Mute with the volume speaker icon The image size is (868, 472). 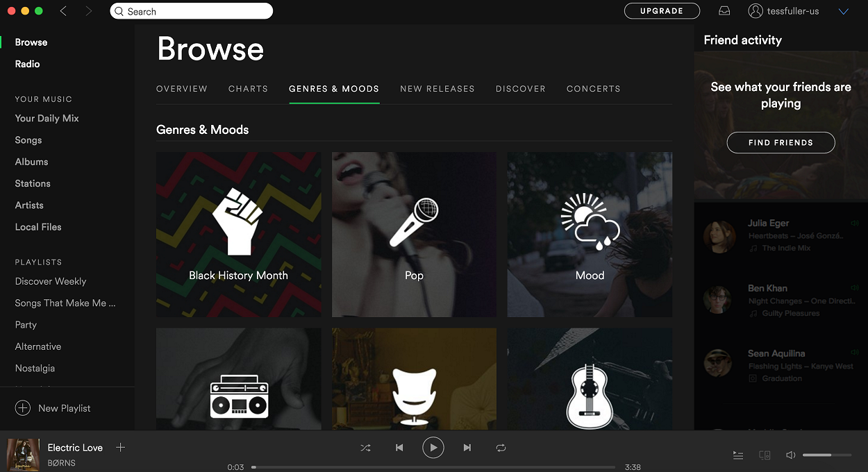click(x=790, y=455)
